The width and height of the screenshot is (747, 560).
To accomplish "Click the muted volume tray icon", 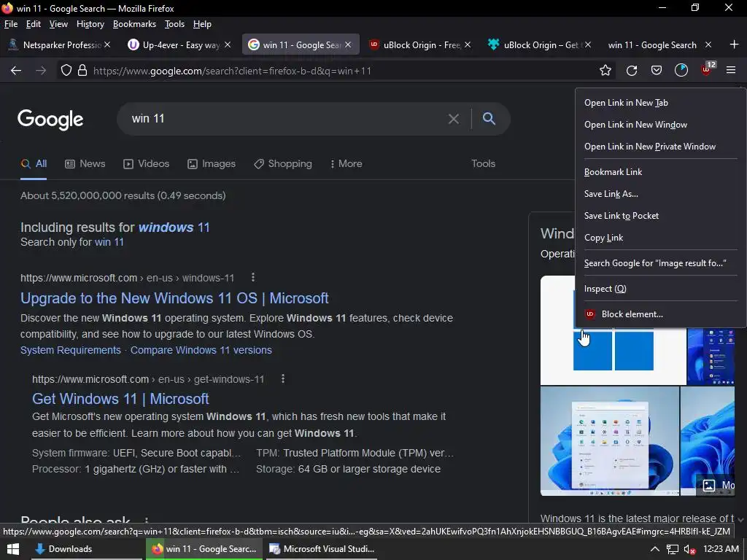I will coord(689,549).
